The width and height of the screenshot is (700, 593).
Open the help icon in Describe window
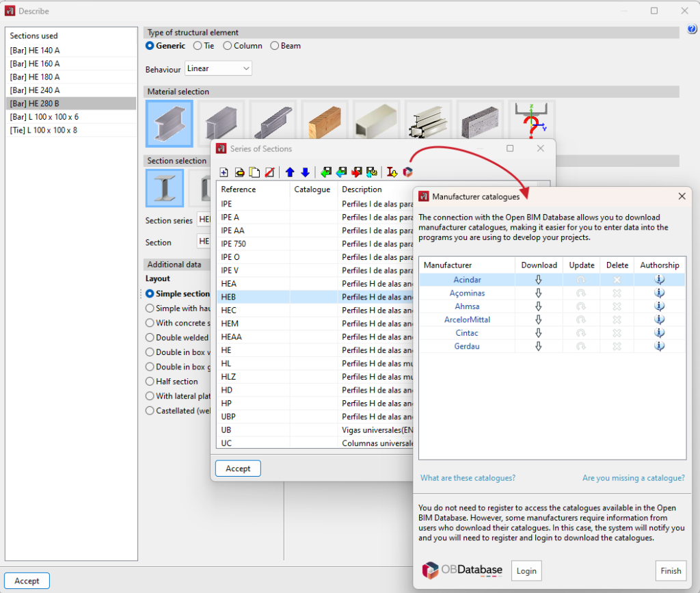tap(692, 29)
